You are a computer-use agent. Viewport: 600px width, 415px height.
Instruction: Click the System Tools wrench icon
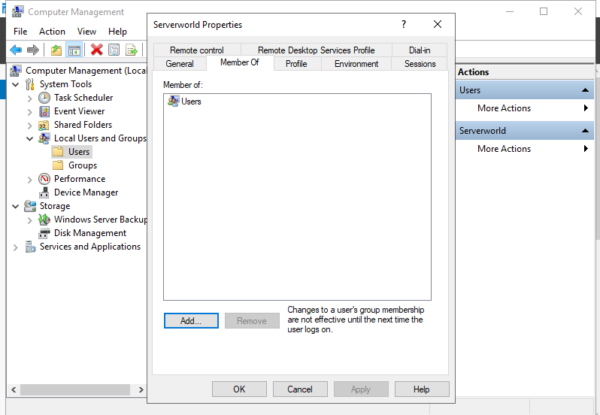click(x=29, y=84)
